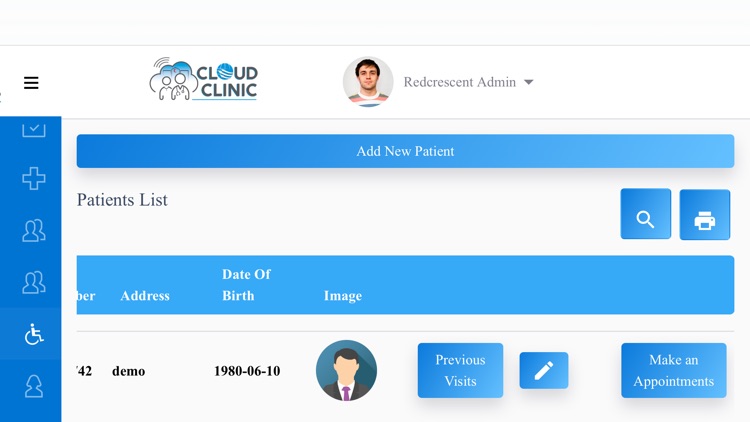This screenshot has width=750, height=422.
Task: Click the patient avatar image
Action: pos(346,370)
